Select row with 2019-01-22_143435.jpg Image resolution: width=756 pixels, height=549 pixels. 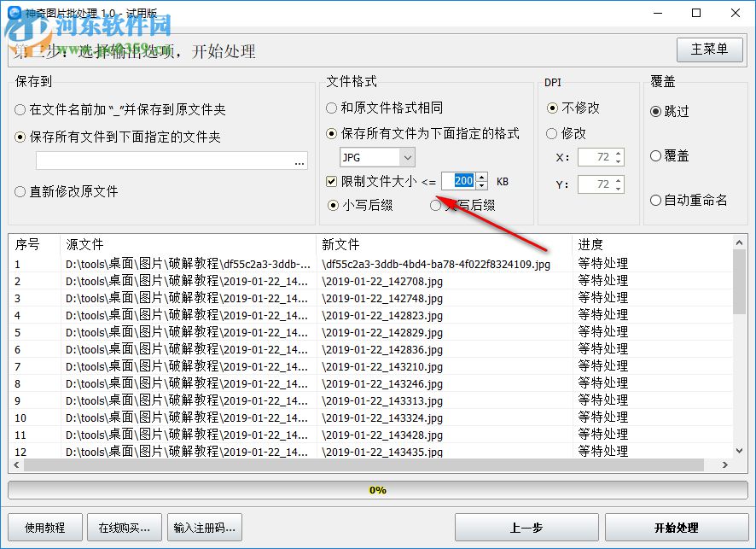pos(371,452)
